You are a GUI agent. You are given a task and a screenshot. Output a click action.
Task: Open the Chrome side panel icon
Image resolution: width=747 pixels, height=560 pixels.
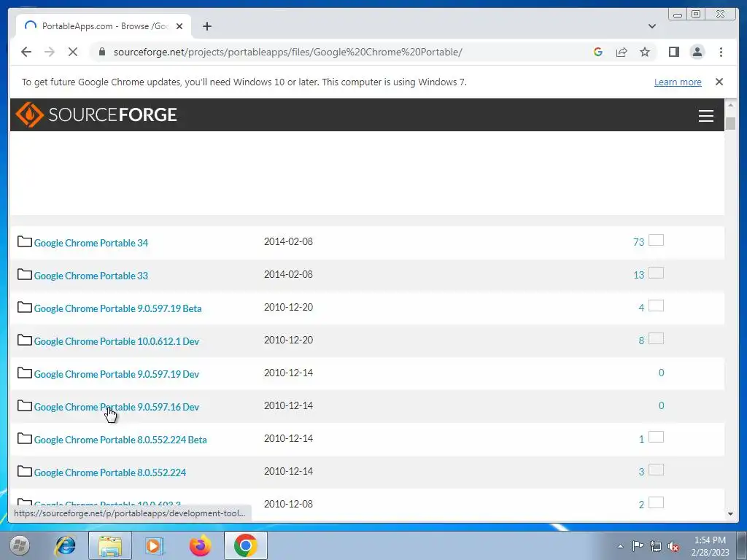tap(673, 52)
